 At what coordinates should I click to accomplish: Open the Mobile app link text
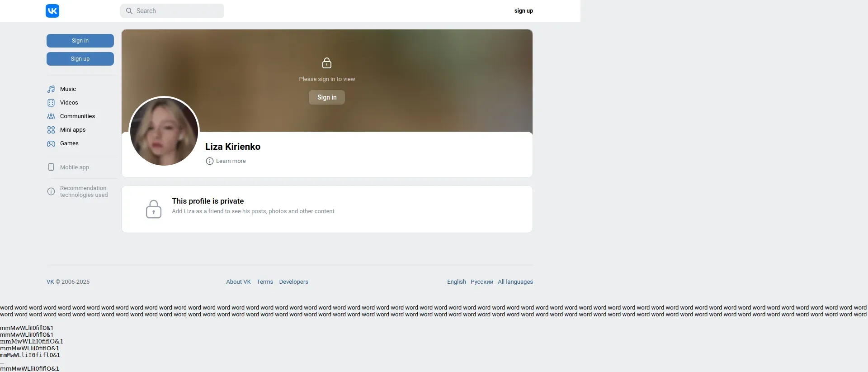tap(75, 167)
